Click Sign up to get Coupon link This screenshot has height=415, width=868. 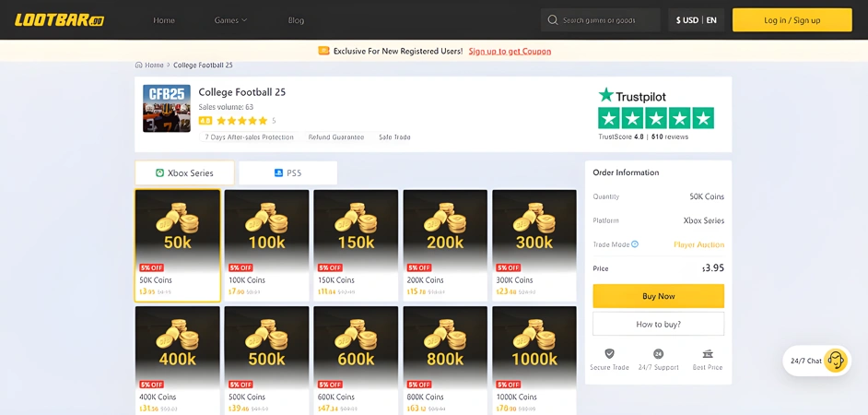[x=510, y=51]
